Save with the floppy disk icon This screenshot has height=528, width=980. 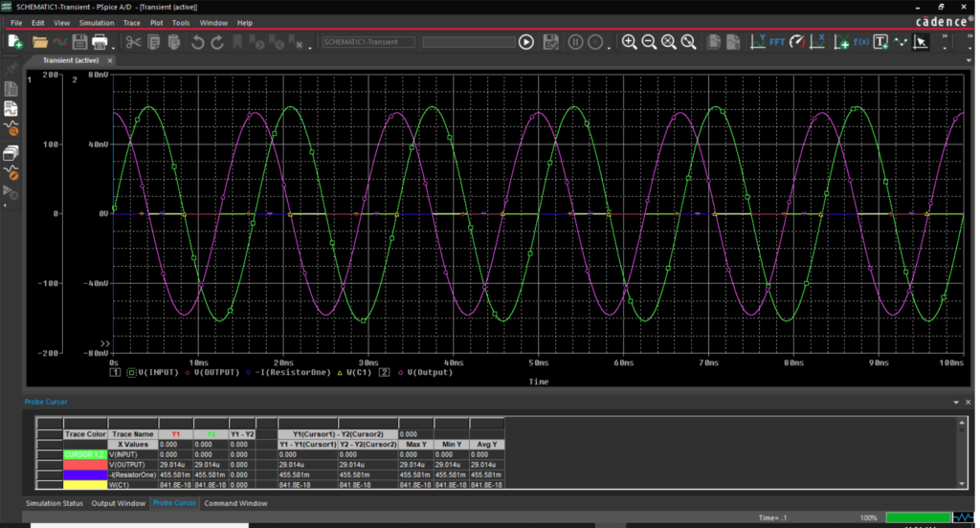click(x=79, y=42)
